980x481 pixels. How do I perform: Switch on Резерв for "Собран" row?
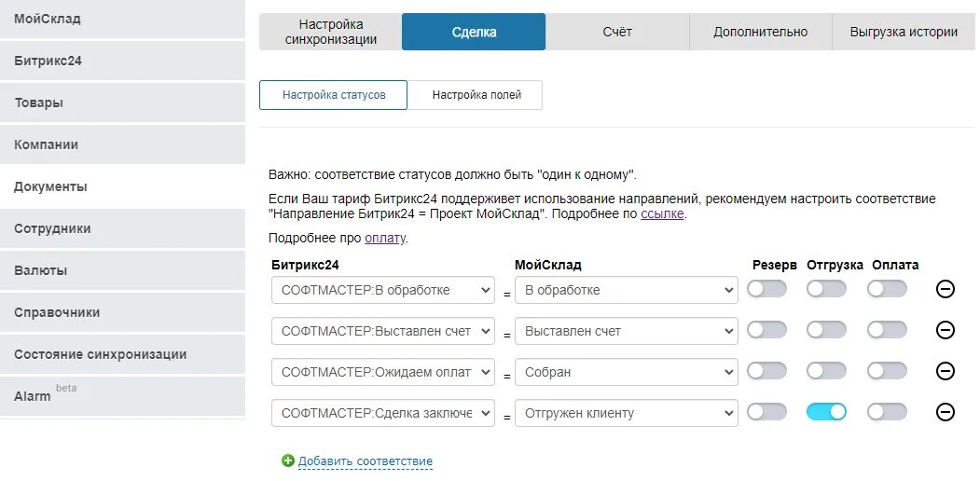point(766,371)
